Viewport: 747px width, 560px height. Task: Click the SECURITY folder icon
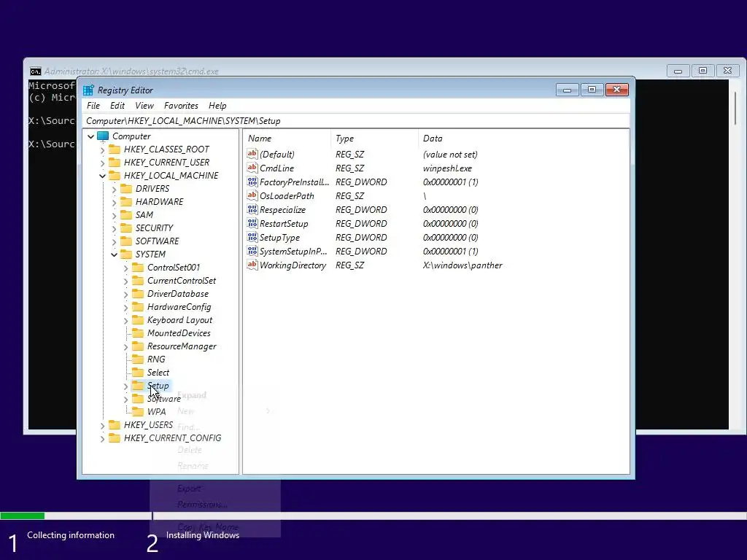126,228
